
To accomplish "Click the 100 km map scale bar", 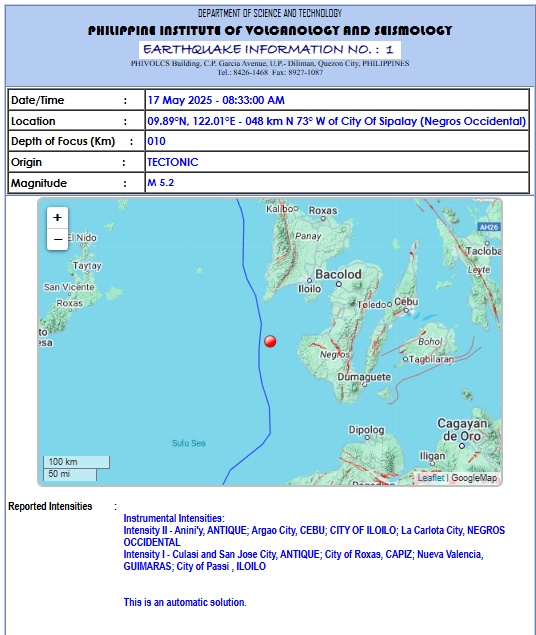I will click(77, 462).
